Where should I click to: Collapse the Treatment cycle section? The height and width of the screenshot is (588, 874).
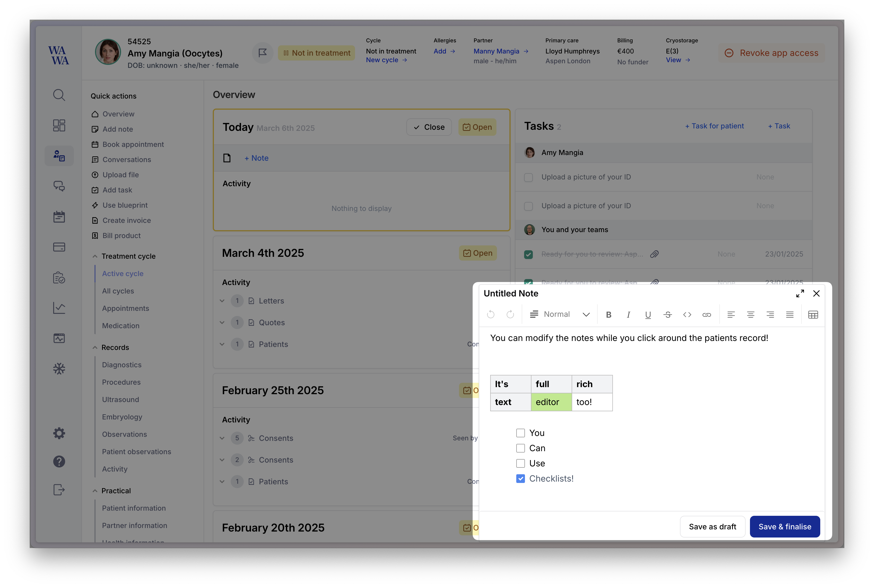tap(95, 256)
